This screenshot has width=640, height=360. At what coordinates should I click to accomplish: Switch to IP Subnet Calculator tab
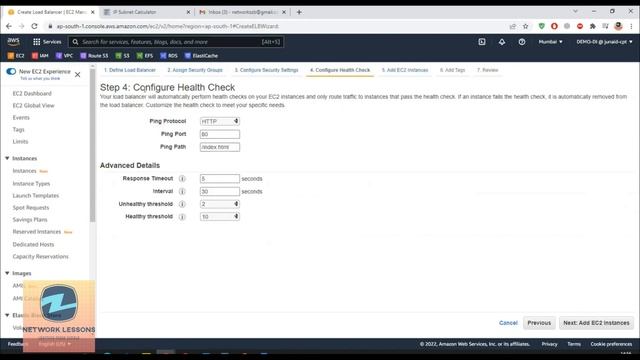(147, 12)
